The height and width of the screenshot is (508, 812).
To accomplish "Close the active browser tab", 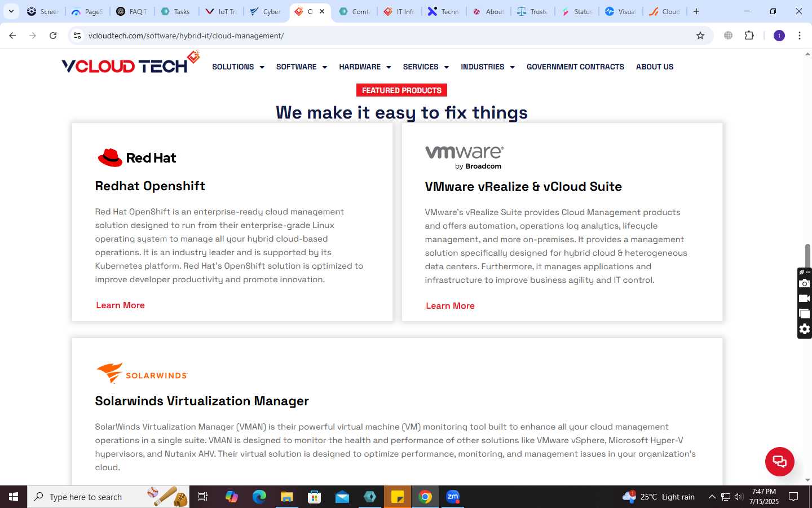I will 322,11.
